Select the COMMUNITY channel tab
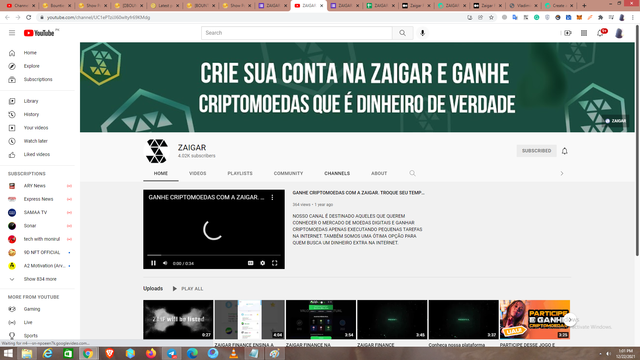Image resolution: width=640 pixels, height=360 pixels. [x=288, y=173]
